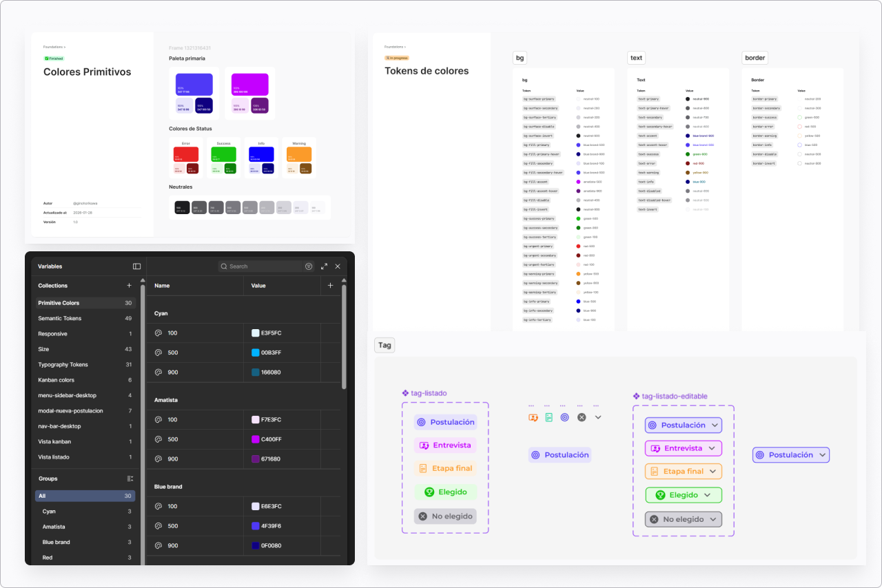Add a new collection with plus icon
The width and height of the screenshot is (882, 588).
(129, 286)
